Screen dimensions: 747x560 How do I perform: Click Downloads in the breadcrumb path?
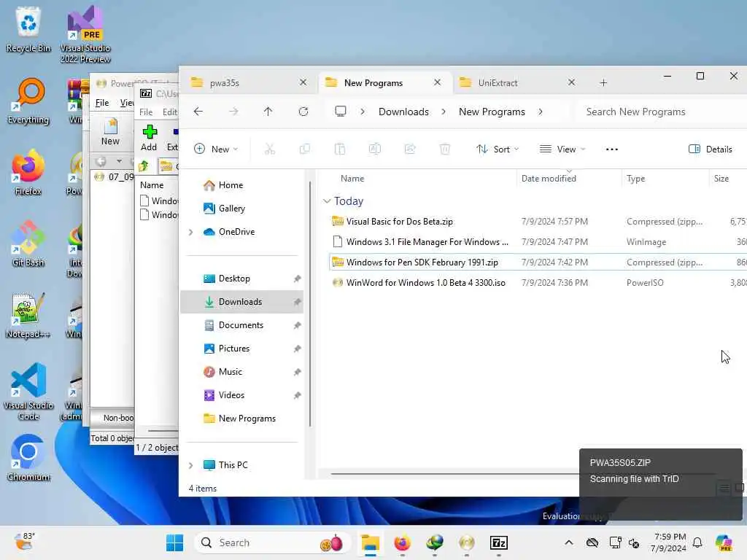[403, 112]
